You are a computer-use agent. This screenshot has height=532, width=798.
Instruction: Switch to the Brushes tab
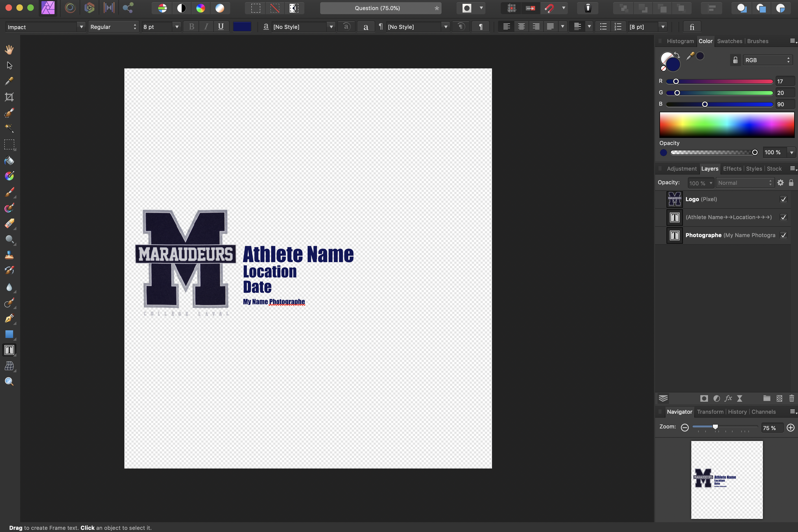[758, 41]
